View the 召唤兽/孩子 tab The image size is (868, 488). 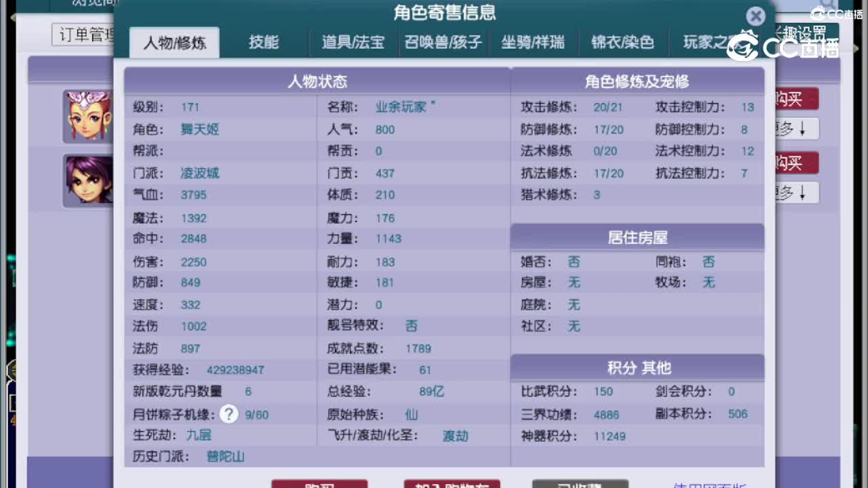(x=443, y=42)
